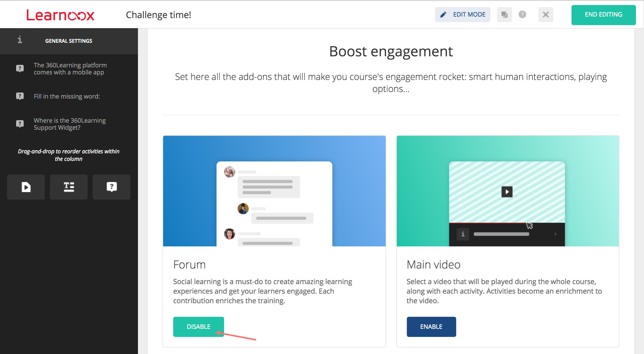The image size is (644, 354).
Task: Add a text activity using text icon
Action: coord(69,187)
